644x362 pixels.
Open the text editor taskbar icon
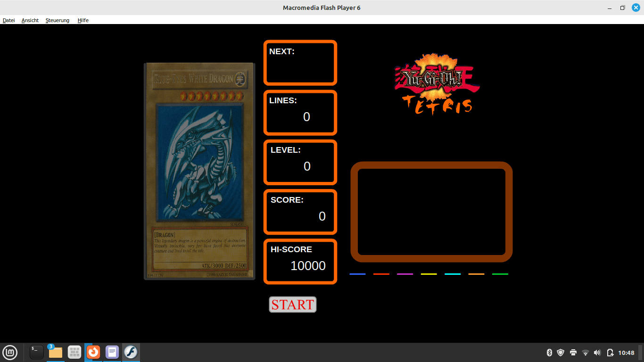[x=112, y=352]
